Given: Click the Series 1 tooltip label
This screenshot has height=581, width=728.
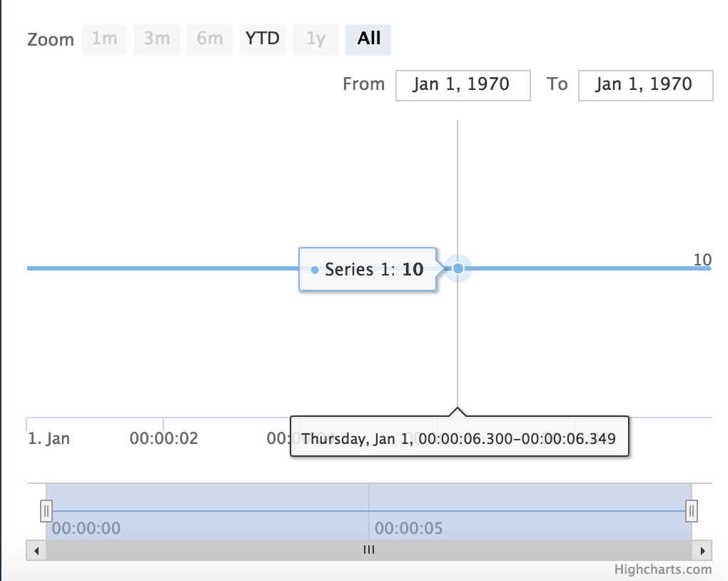Looking at the screenshot, I should pos(368,270).
